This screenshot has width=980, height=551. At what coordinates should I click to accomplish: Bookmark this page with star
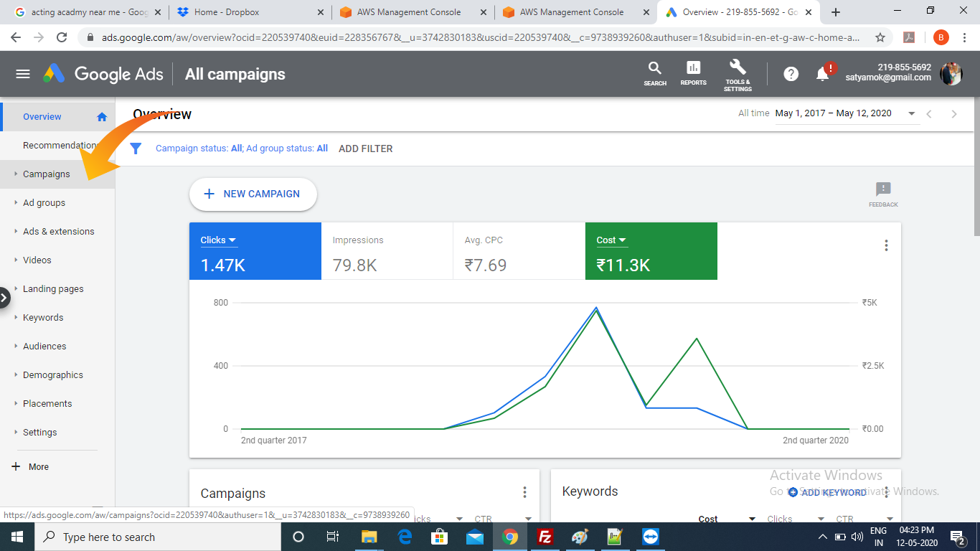pos(880,37)
